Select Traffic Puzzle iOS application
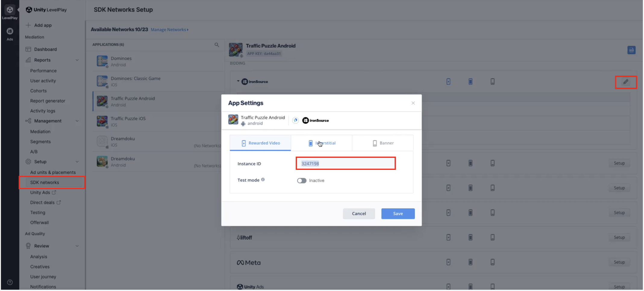Viewport: 644px width, 291px height. coord(158,121)
